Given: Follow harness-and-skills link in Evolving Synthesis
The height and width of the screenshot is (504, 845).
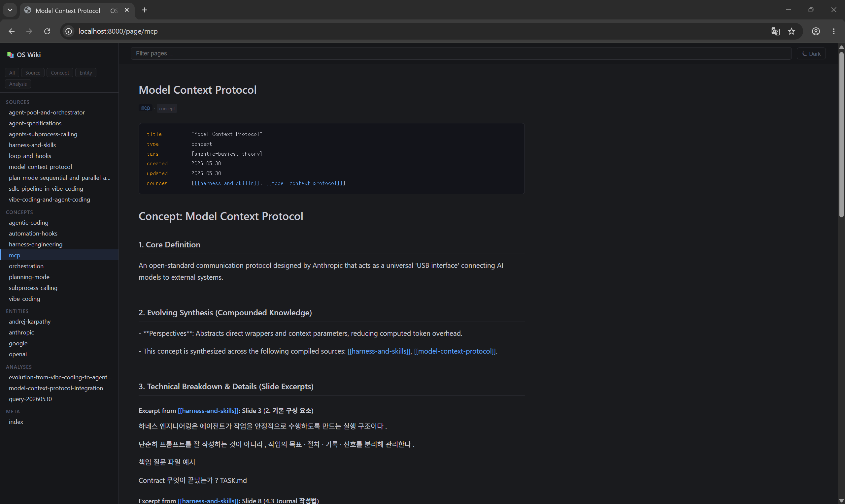Looking at the screenshot, I should [x=379, y=351].
